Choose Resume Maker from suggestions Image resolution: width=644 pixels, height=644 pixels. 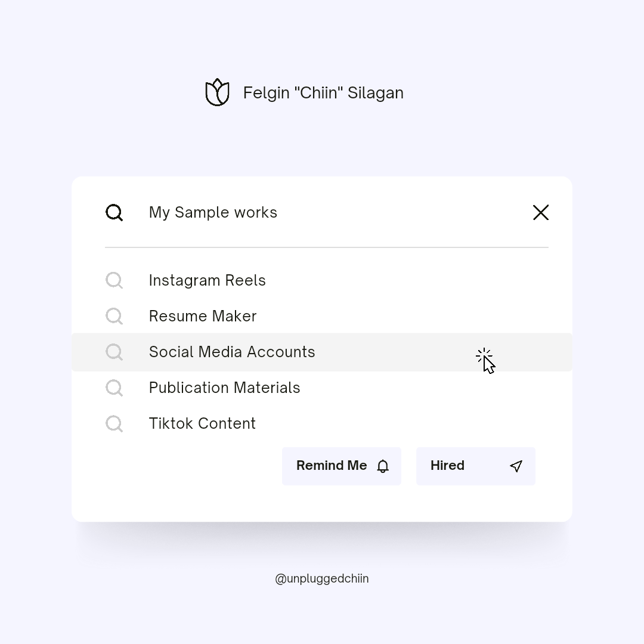(x=203, y=316)
